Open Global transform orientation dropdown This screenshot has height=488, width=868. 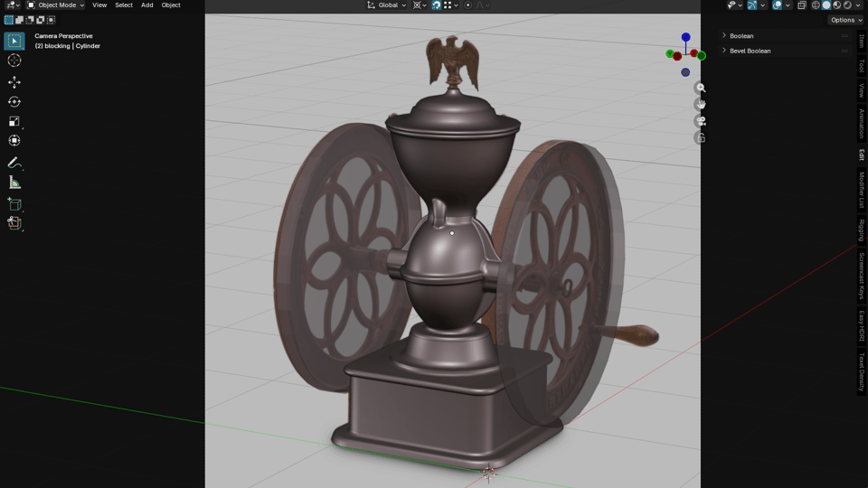pos(386,5)
